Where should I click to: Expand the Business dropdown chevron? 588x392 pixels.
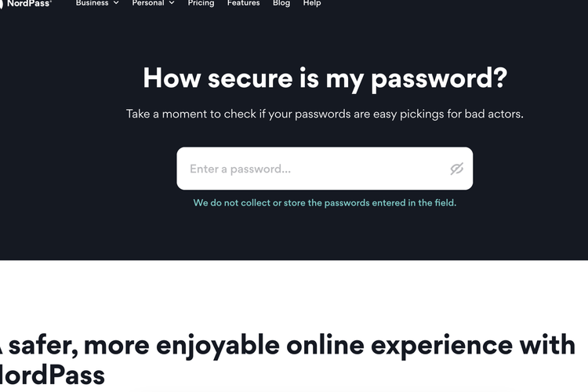[116, 3]
